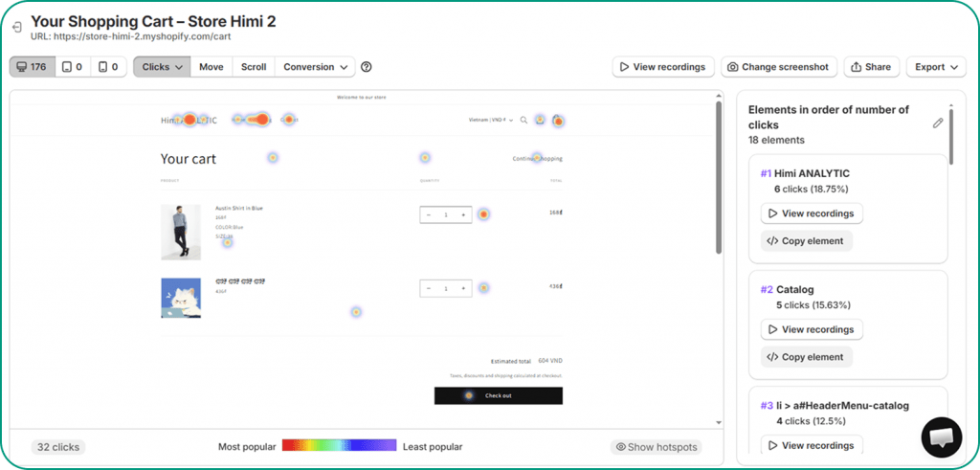This screenshot has height=470, width=980.
Task: View recordings for HeaderMenu-catalog element
Action: (812, 446)
